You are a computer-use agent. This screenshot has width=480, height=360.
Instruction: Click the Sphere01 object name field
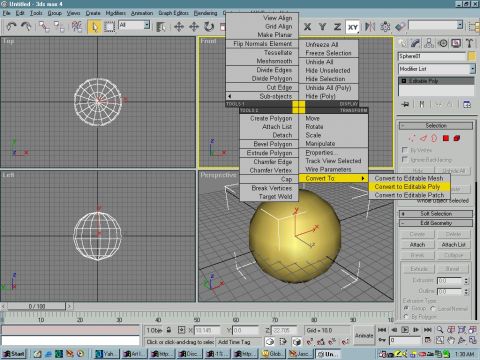click(432, 56)
